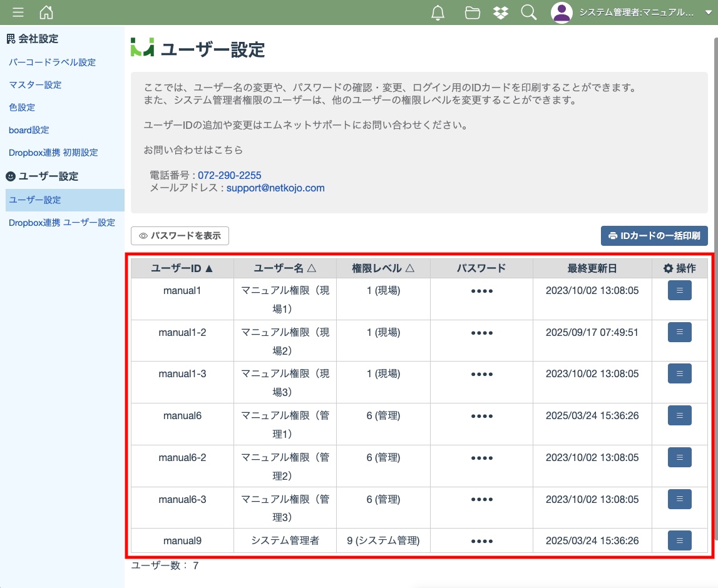The height and width of the screenshot is (588, 718).
Task: Select マスター設定 in sidebar
Action: pyautogui.click(x=35, y=85)
